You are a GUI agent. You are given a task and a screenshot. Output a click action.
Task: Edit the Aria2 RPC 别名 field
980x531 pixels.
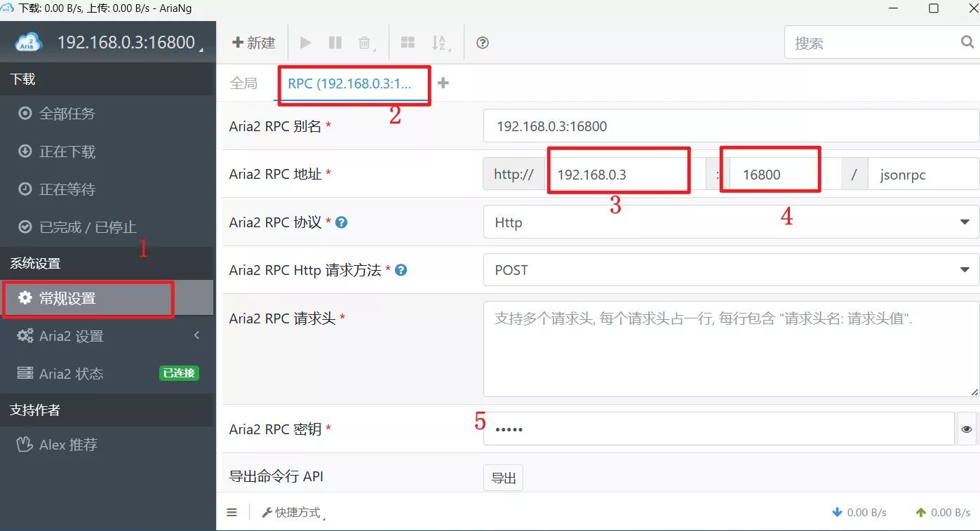point(731,126)
